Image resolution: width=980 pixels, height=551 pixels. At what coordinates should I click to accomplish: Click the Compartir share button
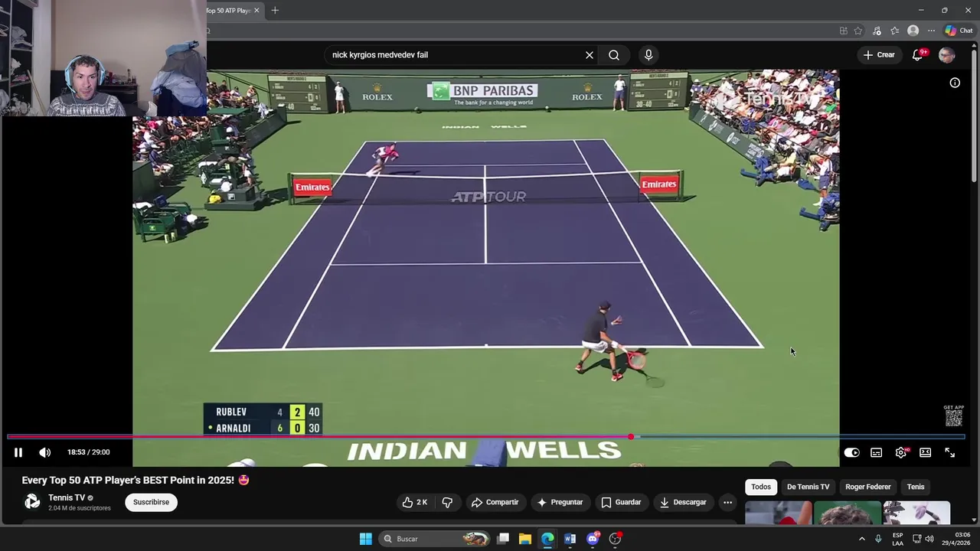(495, 502)
